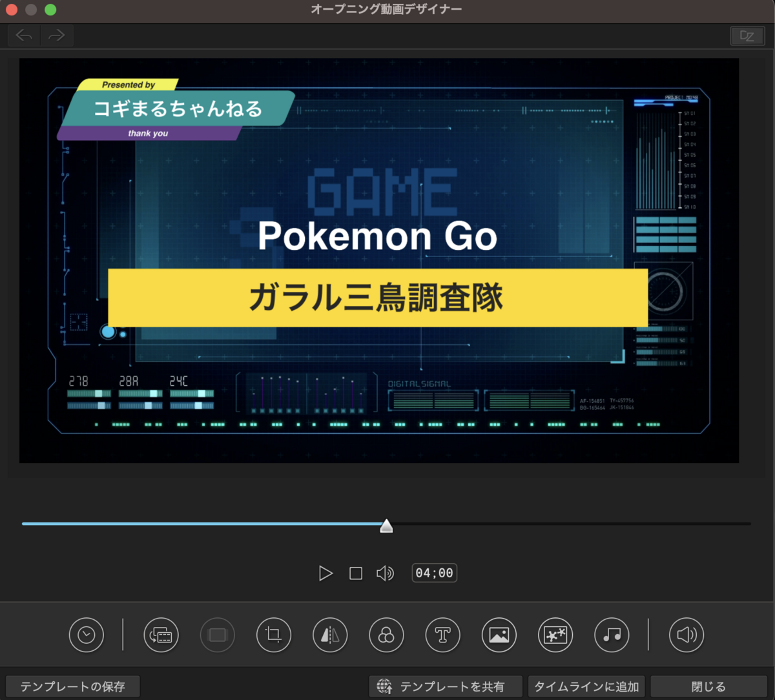Stop the preview playback
The height and width of the screenshot is (700, 775).
pos(356,573)
